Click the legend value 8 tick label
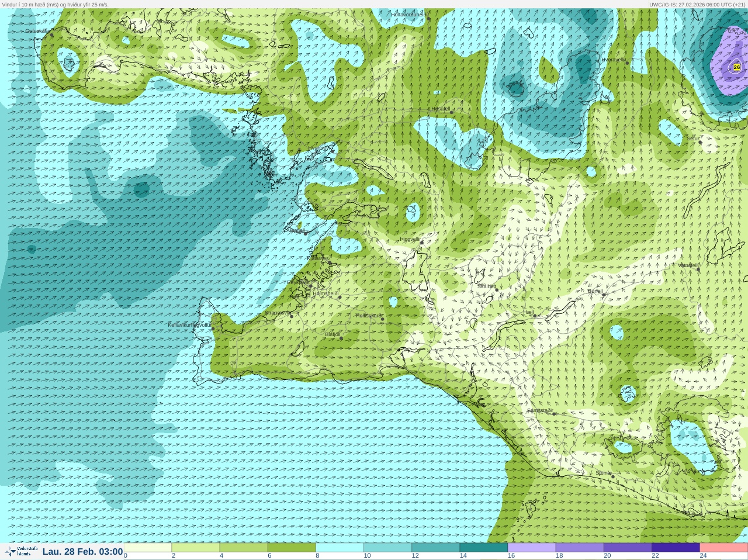Screen dimensions: 748x560 coord(317,556)
